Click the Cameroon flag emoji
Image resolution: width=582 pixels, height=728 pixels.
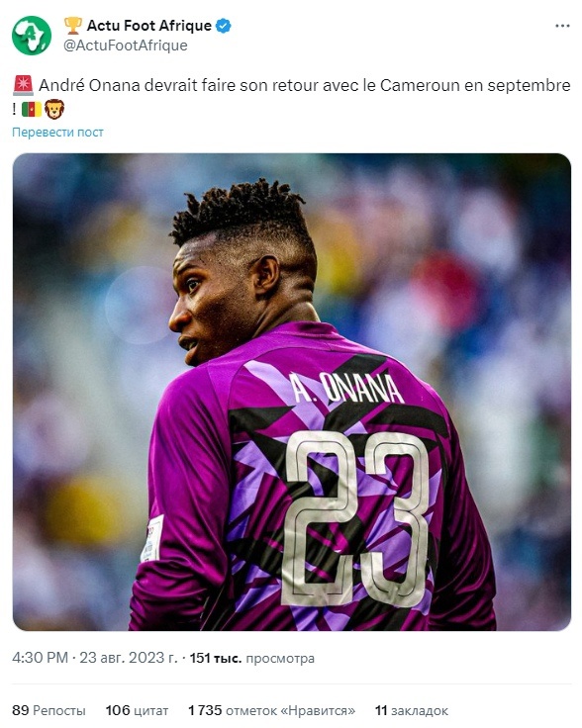click(x=32, y=110)
